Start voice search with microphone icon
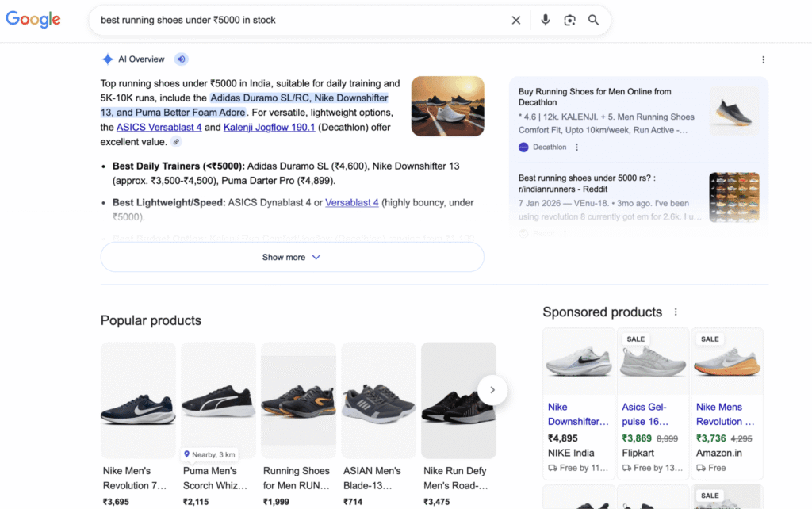The height and width of the screenshot is (509, 812). coord(546,20)
